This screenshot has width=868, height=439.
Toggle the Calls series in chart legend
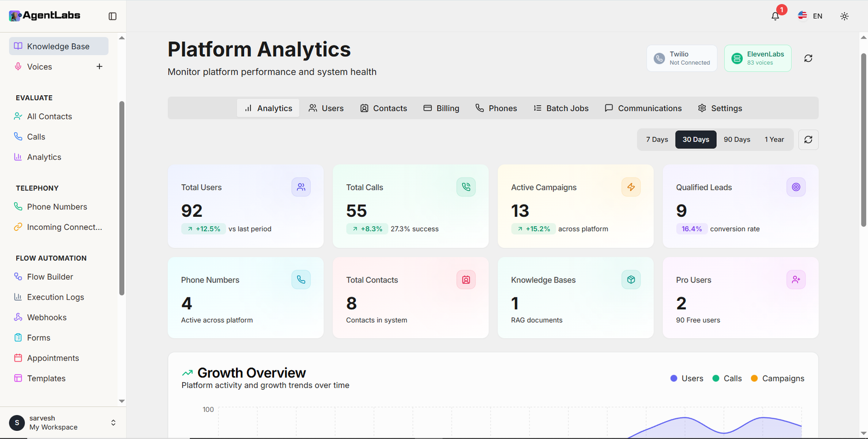point(727,378)
